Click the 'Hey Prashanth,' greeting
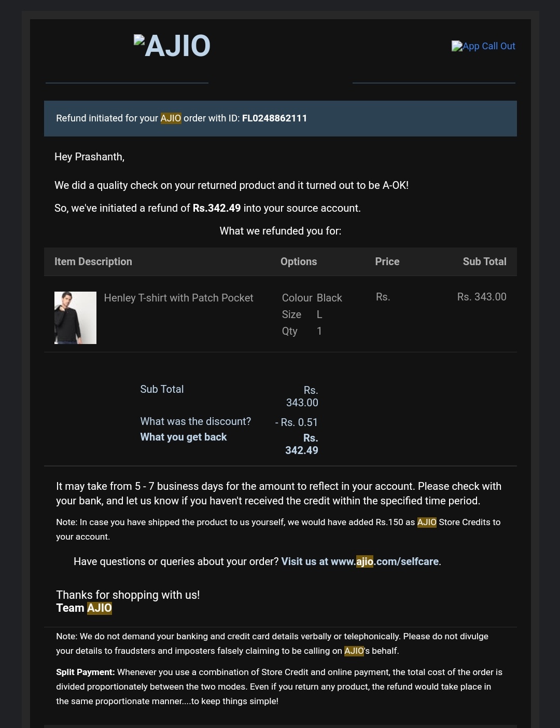 pyautogui.click(x=89, y=157)
